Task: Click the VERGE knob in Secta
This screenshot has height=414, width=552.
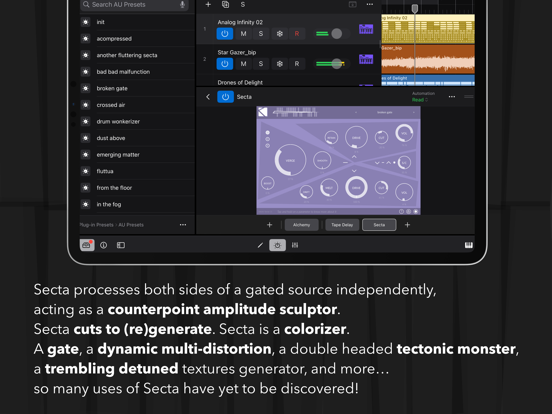Action: point(290,160)
